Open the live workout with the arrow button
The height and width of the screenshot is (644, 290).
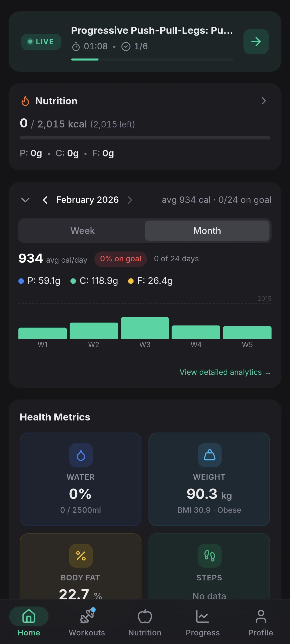pos(256,42)
